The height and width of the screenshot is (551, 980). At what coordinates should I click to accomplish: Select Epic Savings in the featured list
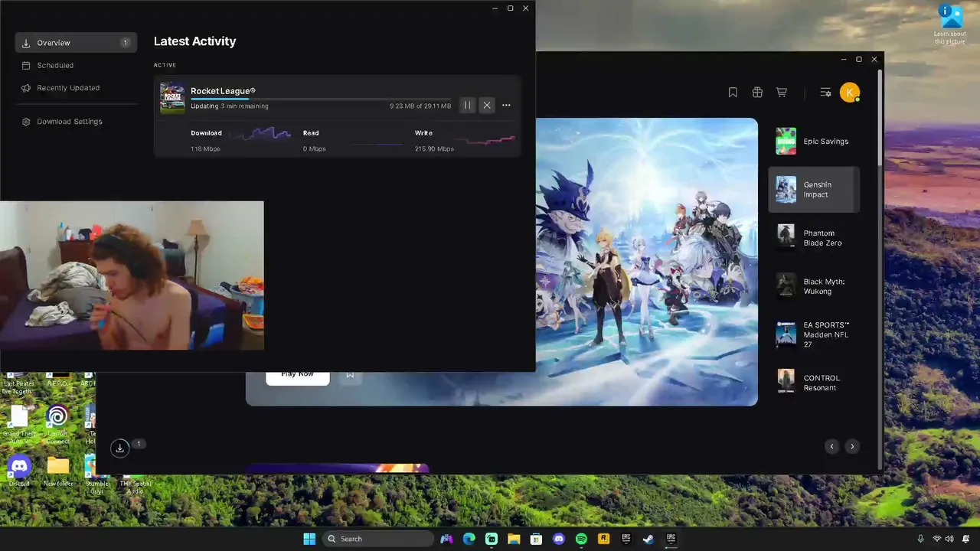coord(814,142)
